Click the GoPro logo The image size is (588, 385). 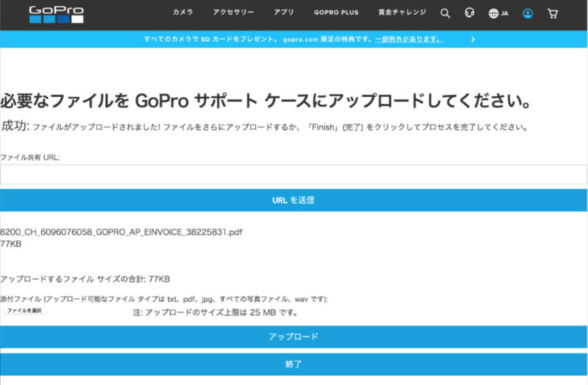coord(56,14)
